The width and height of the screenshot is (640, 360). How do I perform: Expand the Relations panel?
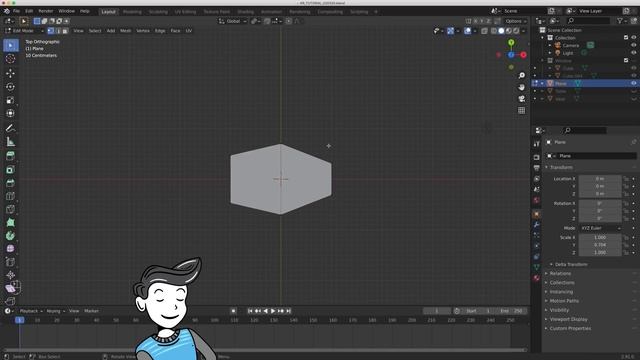[560, 273]
